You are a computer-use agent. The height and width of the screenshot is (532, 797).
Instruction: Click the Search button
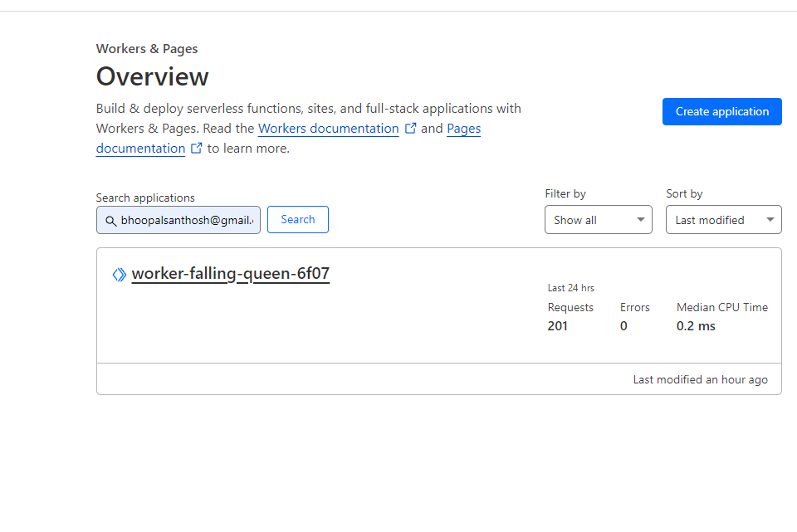click(x=298, y=219)
